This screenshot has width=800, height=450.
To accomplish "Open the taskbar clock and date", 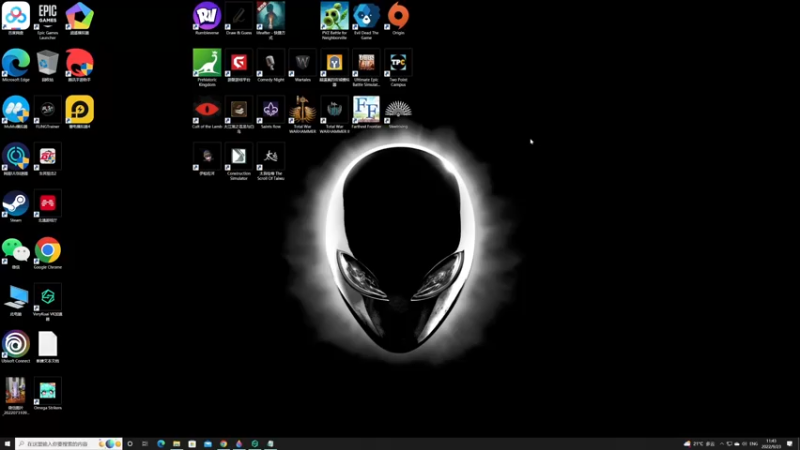I will (771, 444).
